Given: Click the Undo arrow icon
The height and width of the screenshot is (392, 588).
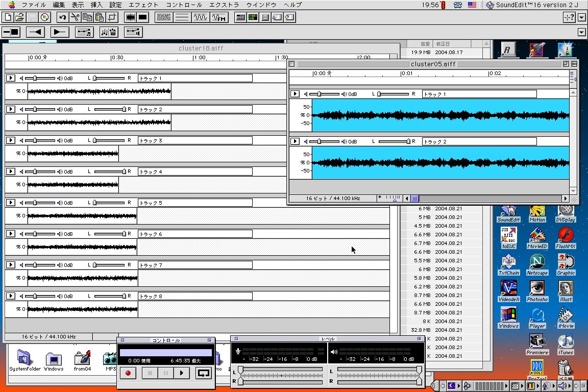Looking at the screenshot, I should pyautogui.click(x=63, y=17).
